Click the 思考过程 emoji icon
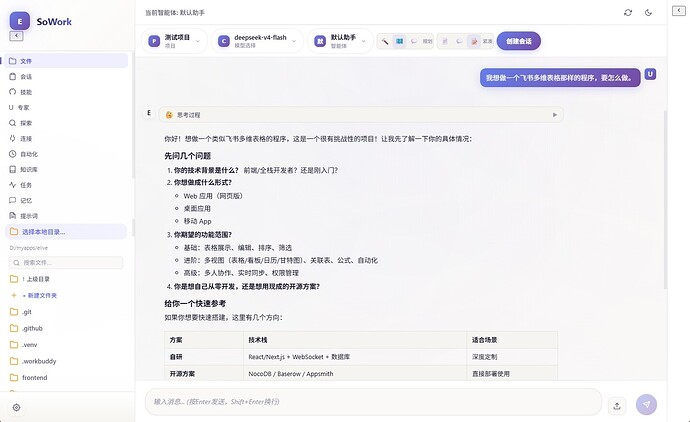This screenshot has width=690, height=422. pyautogui.click(x=169, y=115)
